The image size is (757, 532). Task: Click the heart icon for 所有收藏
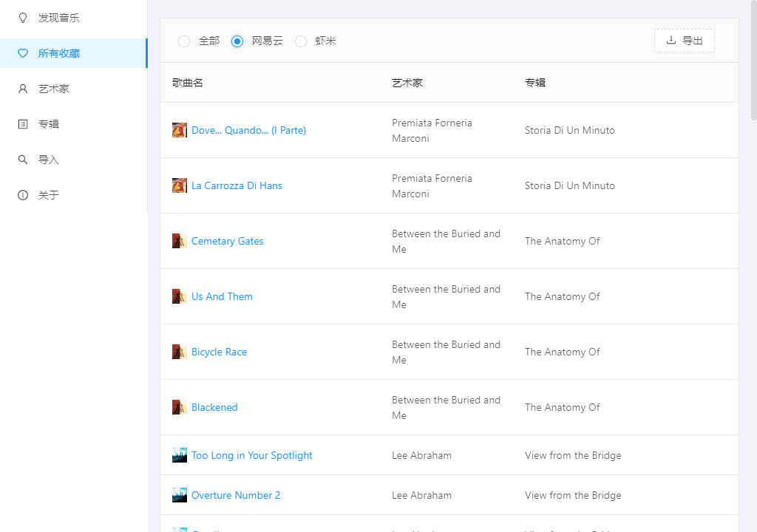tap(23, 53)
